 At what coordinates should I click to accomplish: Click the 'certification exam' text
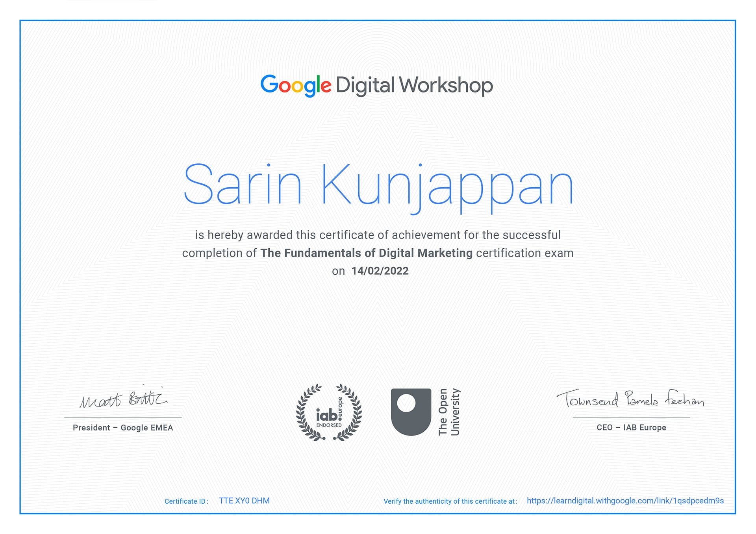coord(524,253)
